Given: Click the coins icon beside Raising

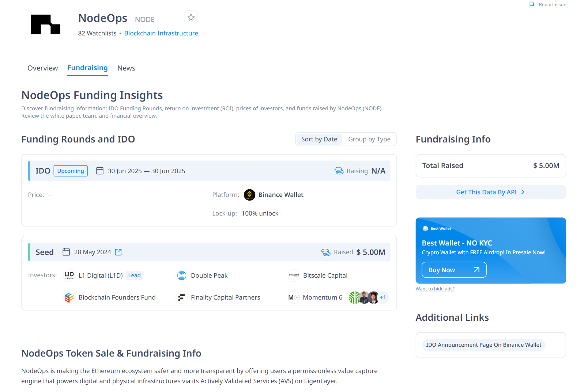Looking at the screenshot, I should tap(339, 171).
